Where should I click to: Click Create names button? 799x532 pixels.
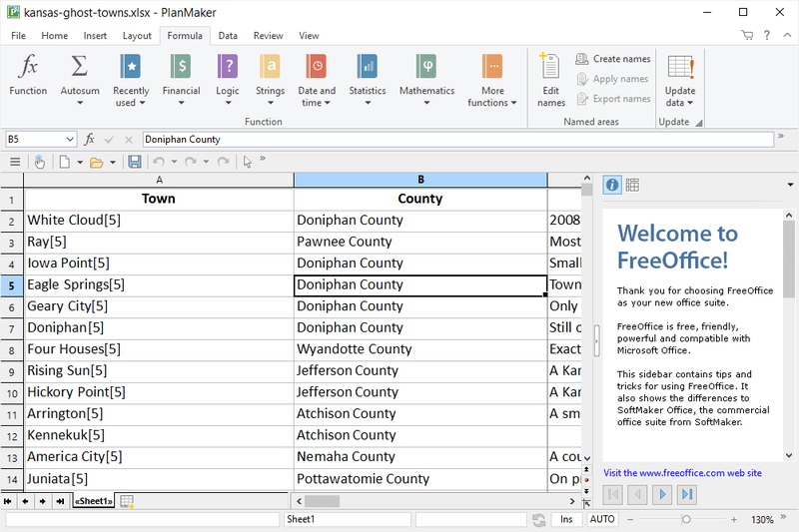pos(613,59)
